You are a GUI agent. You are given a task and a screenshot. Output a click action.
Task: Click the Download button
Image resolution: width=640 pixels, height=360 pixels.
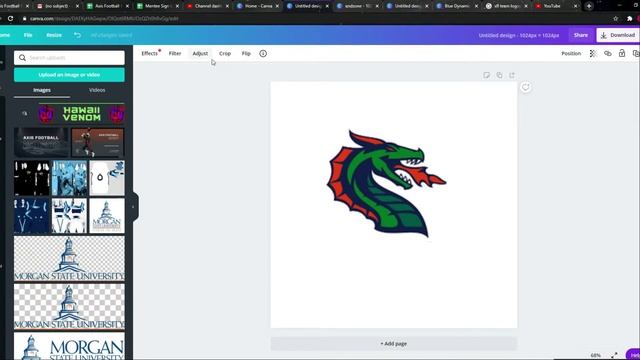(x=618, y=35)
